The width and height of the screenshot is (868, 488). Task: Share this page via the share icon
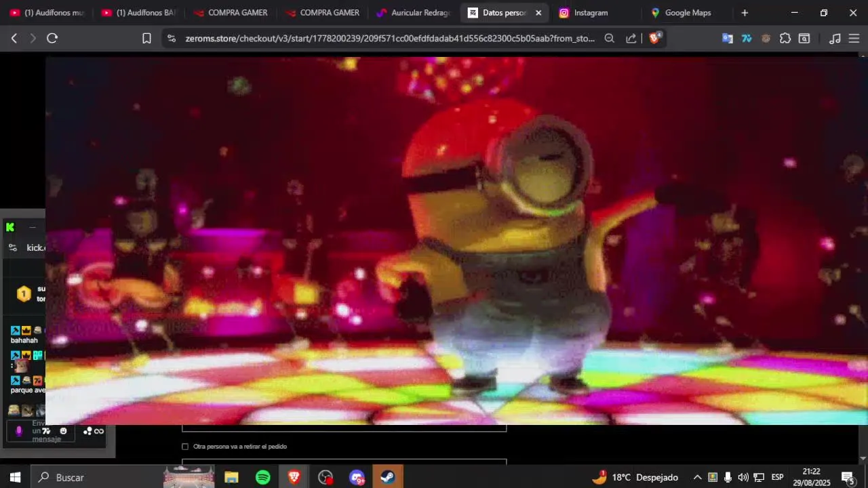[x=631, y=39]
